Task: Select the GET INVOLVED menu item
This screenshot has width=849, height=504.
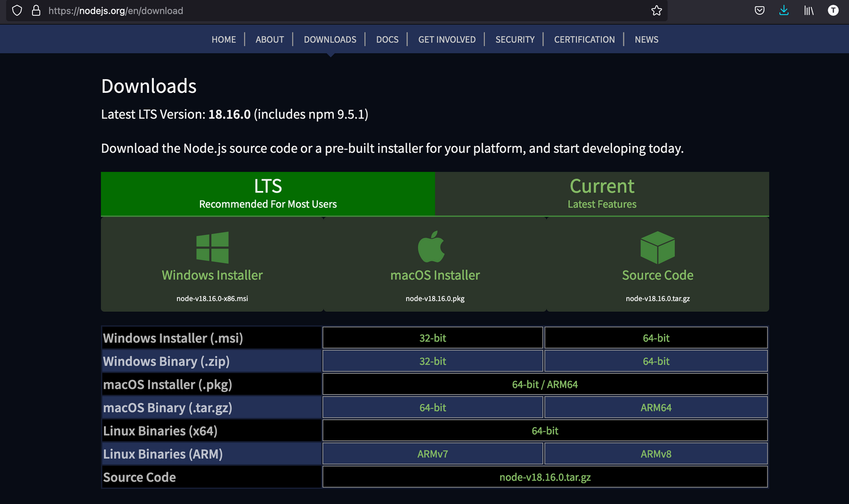Action: pos(447,39)
